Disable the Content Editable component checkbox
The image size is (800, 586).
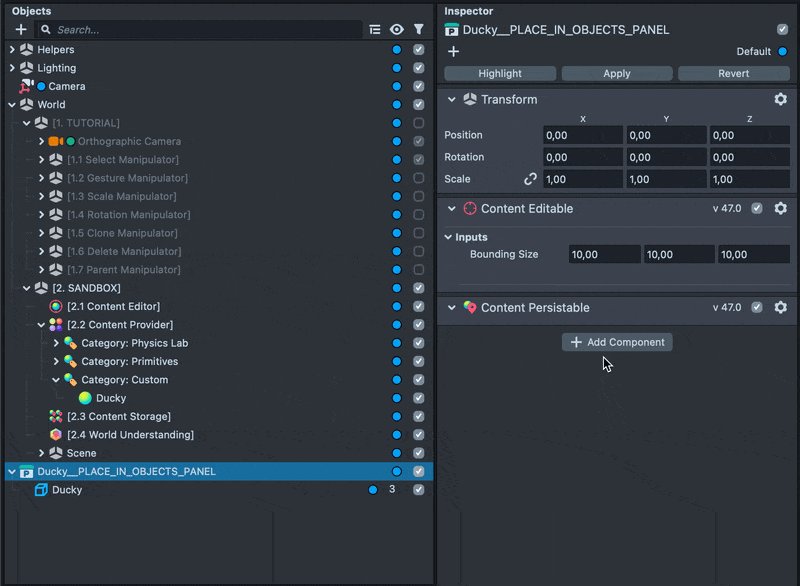[757, 208]
